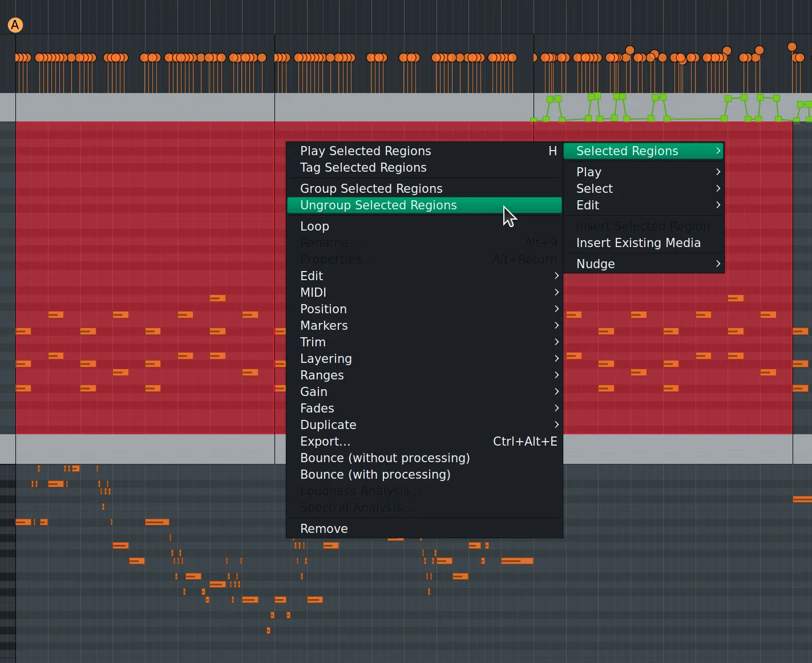
Task: Expand the Ranges submenu
Action: (425, 375)
